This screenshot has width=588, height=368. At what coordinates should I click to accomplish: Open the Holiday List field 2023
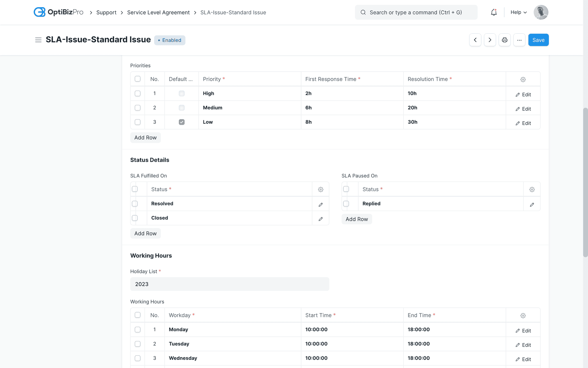(230, 284)
